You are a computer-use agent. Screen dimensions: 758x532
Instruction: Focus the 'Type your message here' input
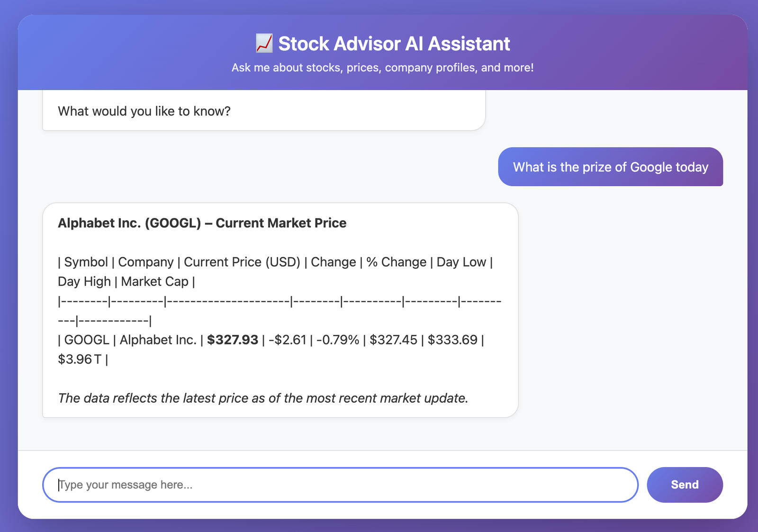340,485
